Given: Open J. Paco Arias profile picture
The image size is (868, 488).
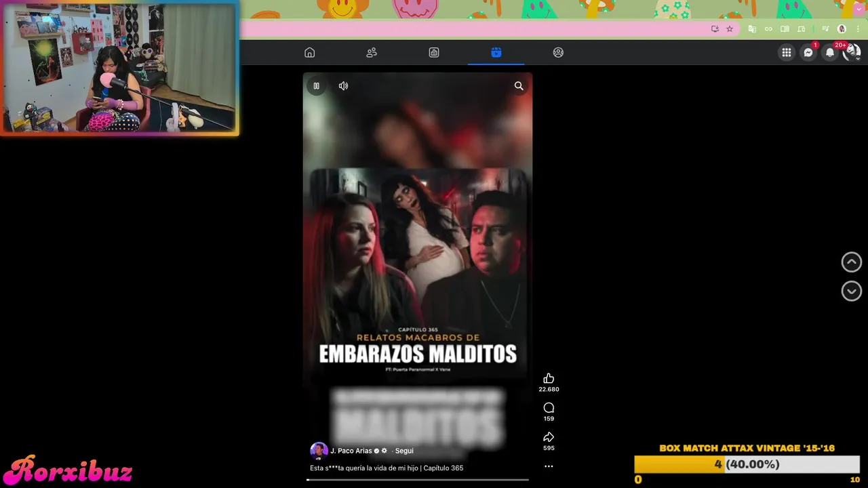Looking at the screenshot, I should tap(319, 451).
